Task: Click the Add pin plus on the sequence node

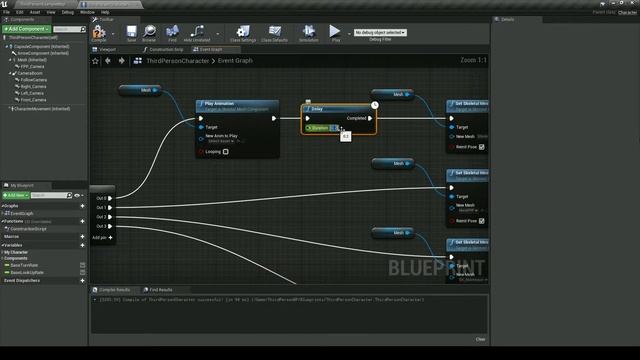Action: (110, 238)
